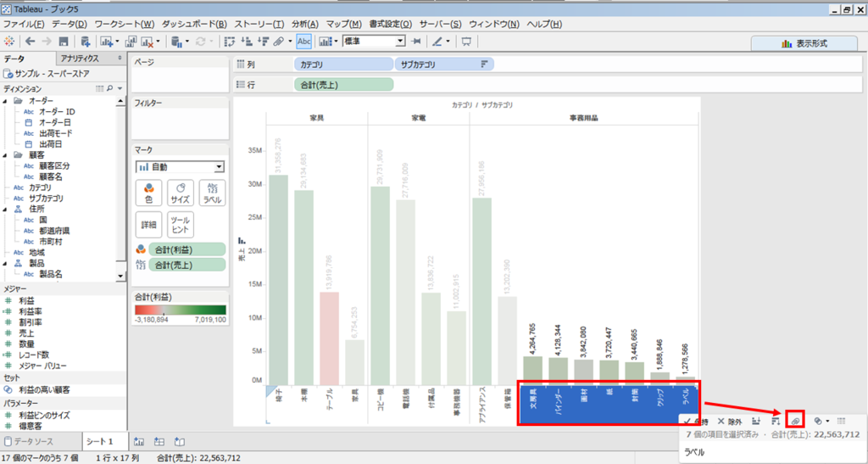Click the save floppy disk icon

pyautogui.click(x=63, y=42)
